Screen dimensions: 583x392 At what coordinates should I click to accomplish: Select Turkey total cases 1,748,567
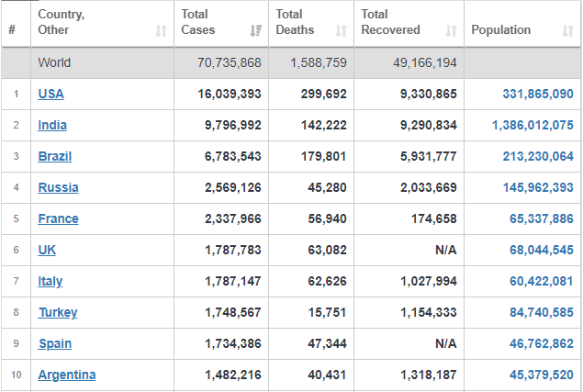tap(233, 312)
